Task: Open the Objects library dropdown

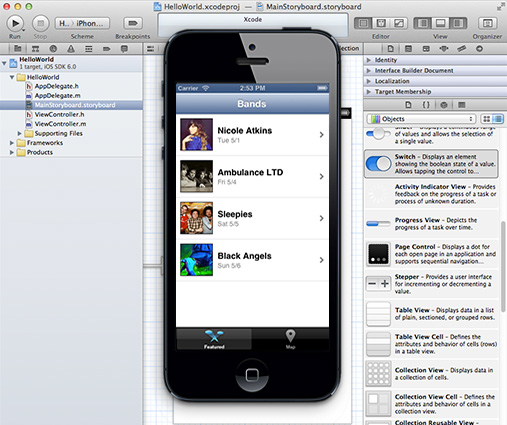Action: 422,119
